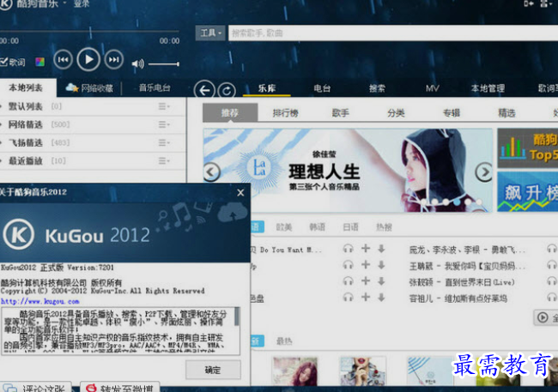Select the 专辑 sub-tab
Image resolution: width=558 pixels, height=392 pixels.
coord(452,113)
